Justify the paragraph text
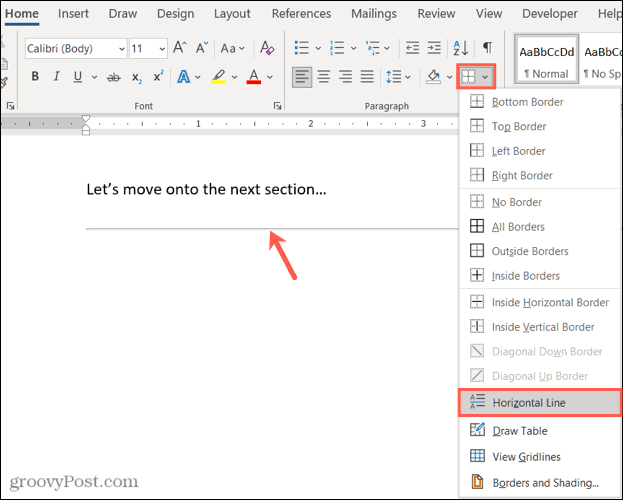623x500 pixels. click(367, 77)
